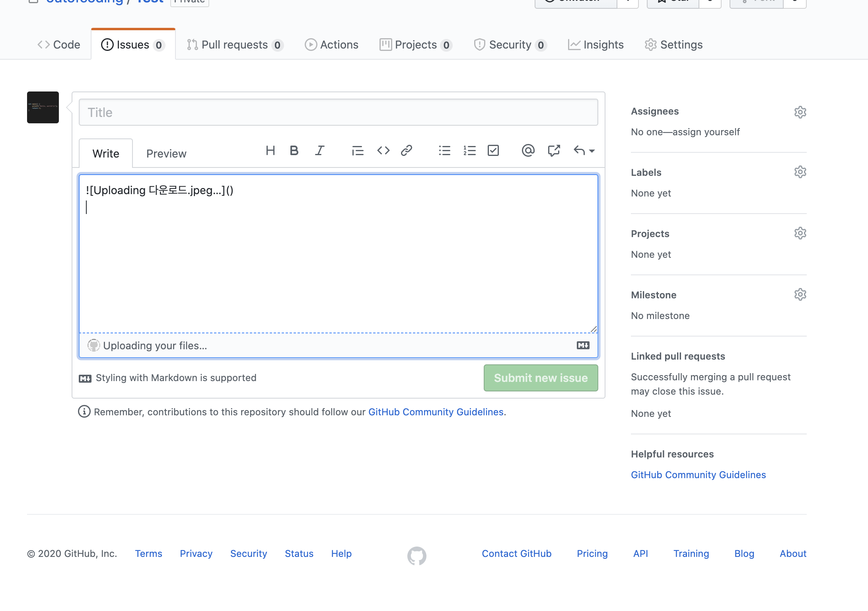Click Submit new issue button
868x611 pixels.
tap(541, 378)
